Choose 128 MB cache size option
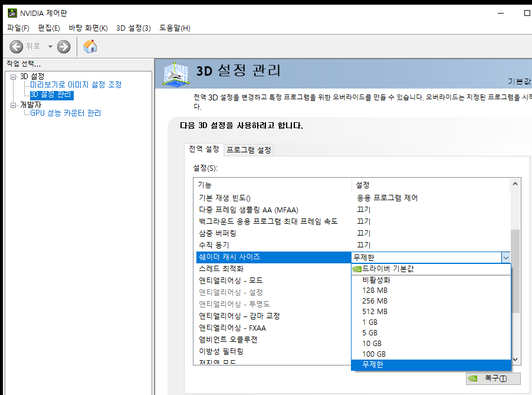The width and height of the screenshot is (532, 395). [x=431, y=290]
